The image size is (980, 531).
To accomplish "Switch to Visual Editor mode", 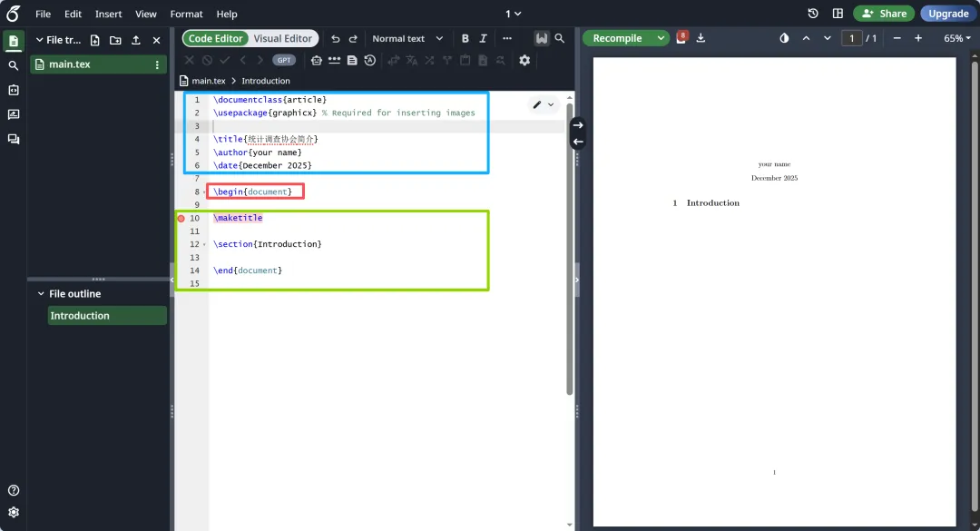I will (282, 39).
